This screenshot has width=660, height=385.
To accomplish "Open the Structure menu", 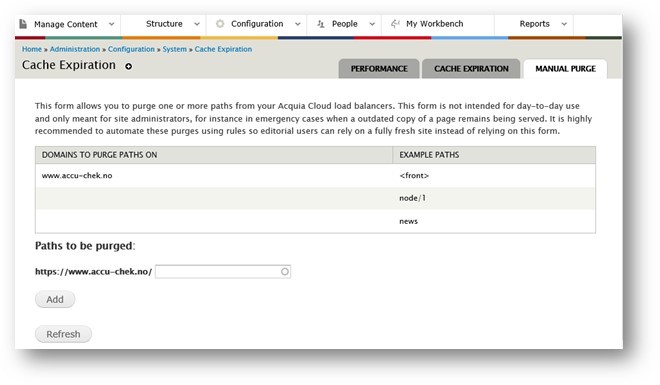I will pyautogui.click(x=164, y=24).
